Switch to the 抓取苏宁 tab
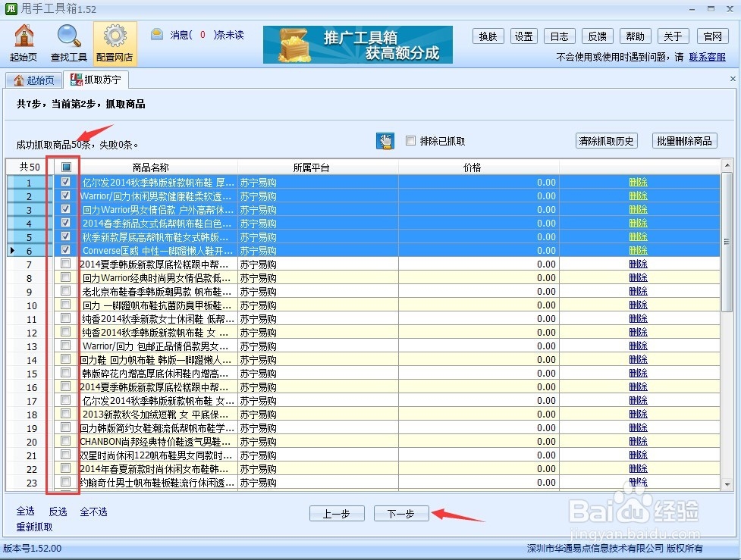Viewport: 741px width, 560px height. [x=96, y=80]
